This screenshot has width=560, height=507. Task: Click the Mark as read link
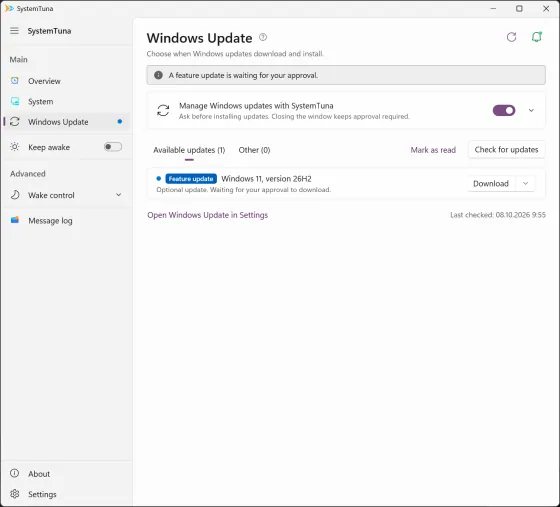click(x=433, y=150)
